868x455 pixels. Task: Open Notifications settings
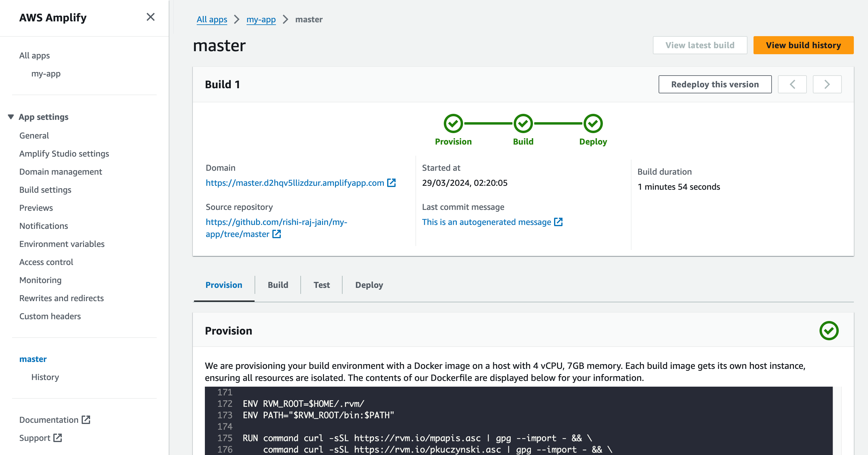[43, 226]
